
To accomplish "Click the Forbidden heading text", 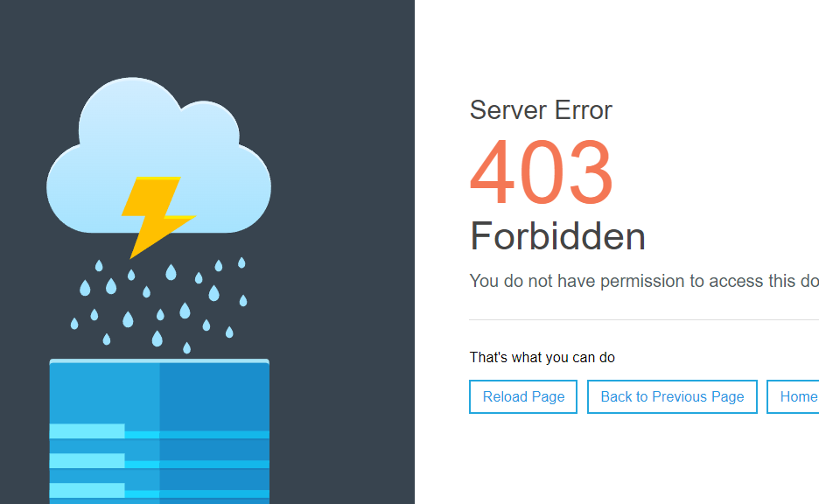I will (x=557, y=236).
